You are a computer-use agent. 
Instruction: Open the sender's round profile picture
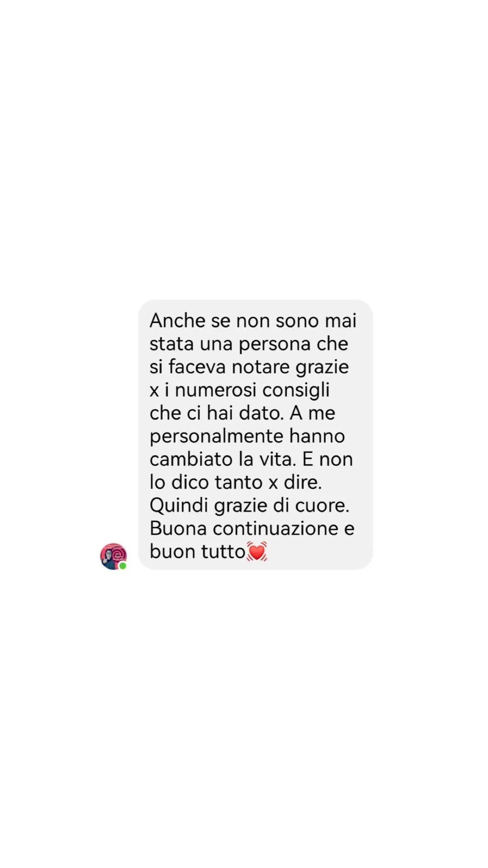pos(114,556)
